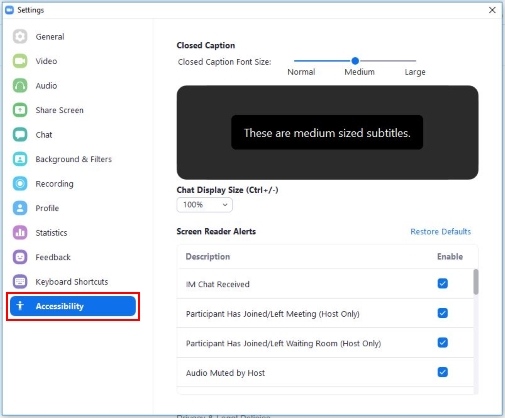Open General settings gear icon

point(20,36)
